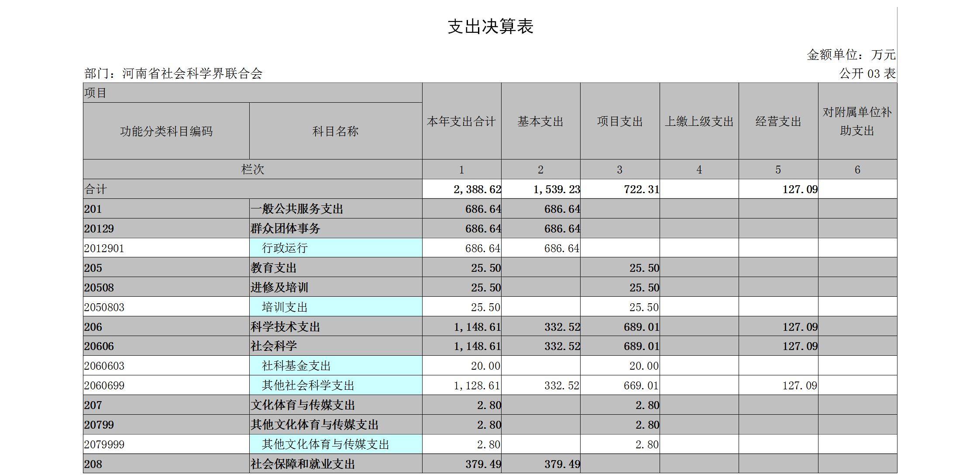Select the 金额单位：万元 label

click(851, 55)
